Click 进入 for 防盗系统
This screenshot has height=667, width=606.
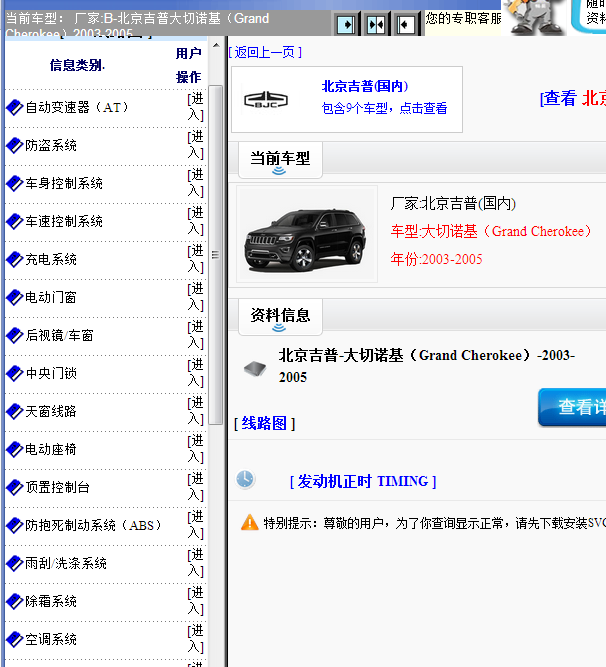point(196,145)
